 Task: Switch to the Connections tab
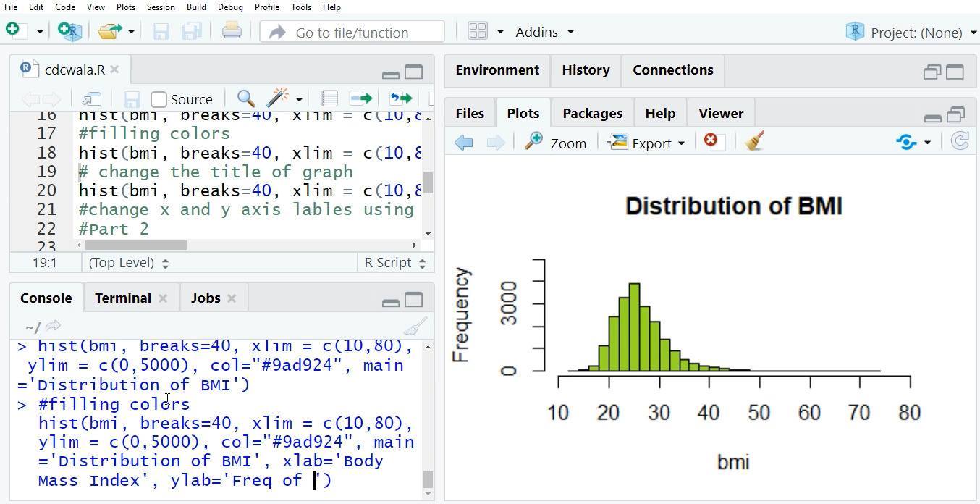click(673, 70)
